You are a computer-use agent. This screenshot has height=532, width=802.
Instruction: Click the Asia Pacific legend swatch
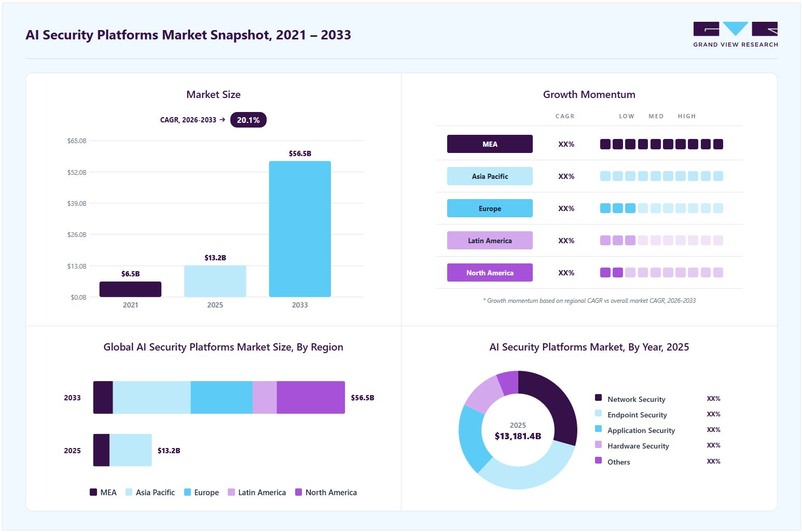coord(129,492)
